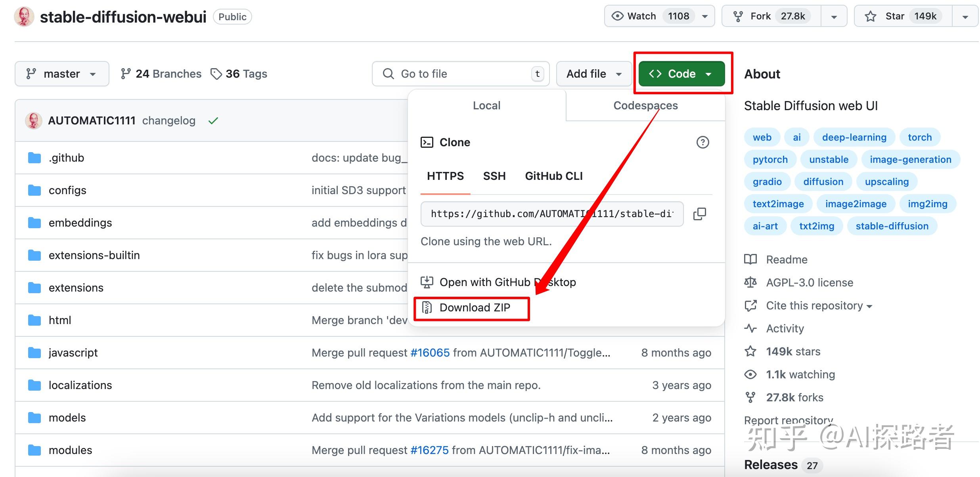Click the Download ZIP option
Viewport: 980px width, 477px height.
[474, 308]
